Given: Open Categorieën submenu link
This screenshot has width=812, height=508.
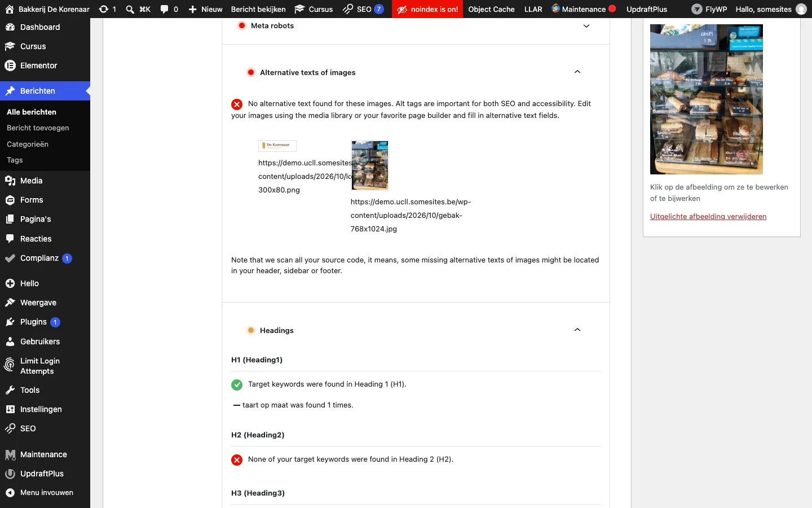Looking at the screenshot, I should [28, 144].
